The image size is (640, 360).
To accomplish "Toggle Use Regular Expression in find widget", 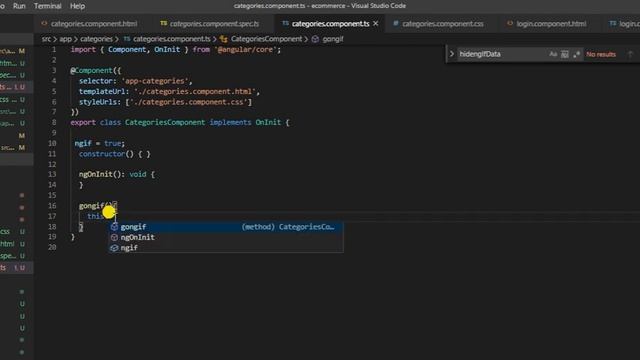I will (576, 54).
